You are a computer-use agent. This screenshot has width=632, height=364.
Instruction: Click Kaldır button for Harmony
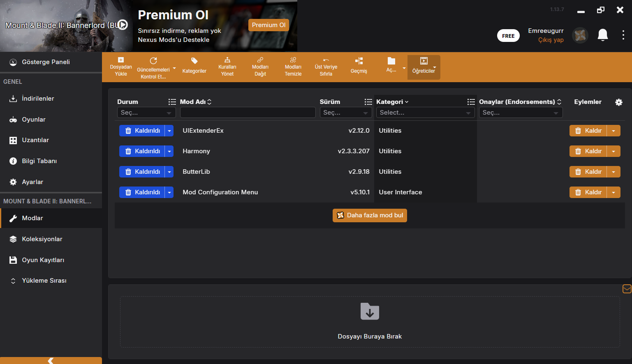[x=588, y=151]
